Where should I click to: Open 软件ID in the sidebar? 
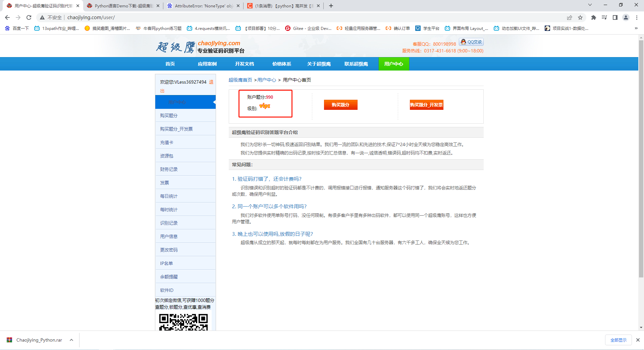point(185,290)
